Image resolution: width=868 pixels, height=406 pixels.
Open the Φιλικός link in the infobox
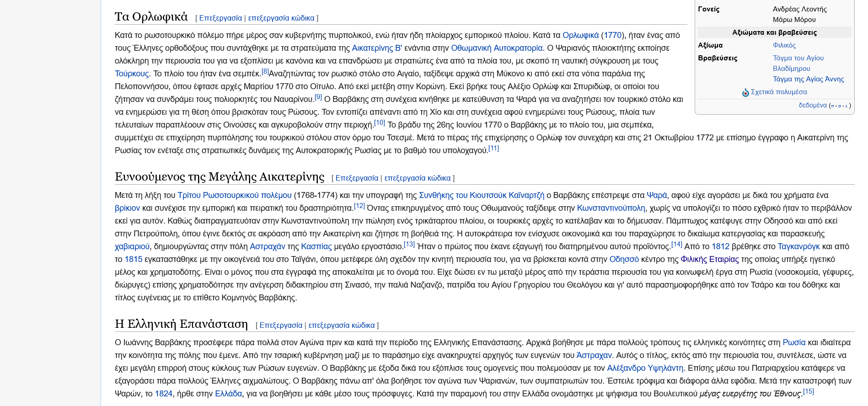(x=784, y=45)
